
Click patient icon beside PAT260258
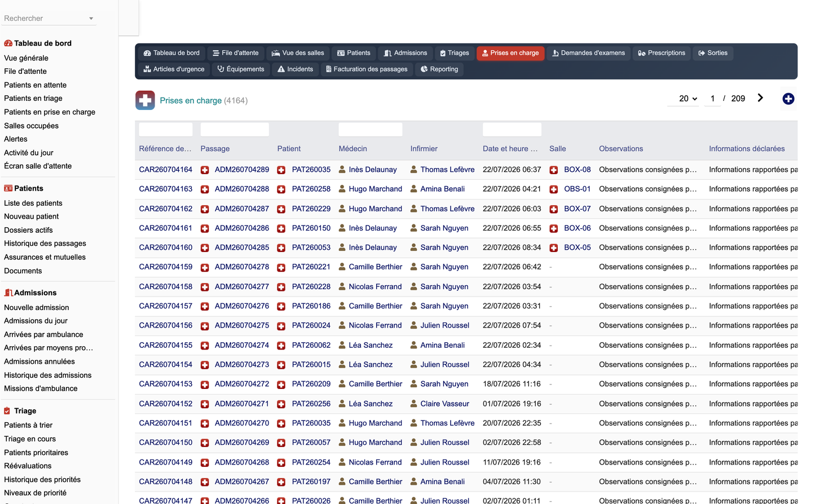pyautogui.click(x=281, y=189)
